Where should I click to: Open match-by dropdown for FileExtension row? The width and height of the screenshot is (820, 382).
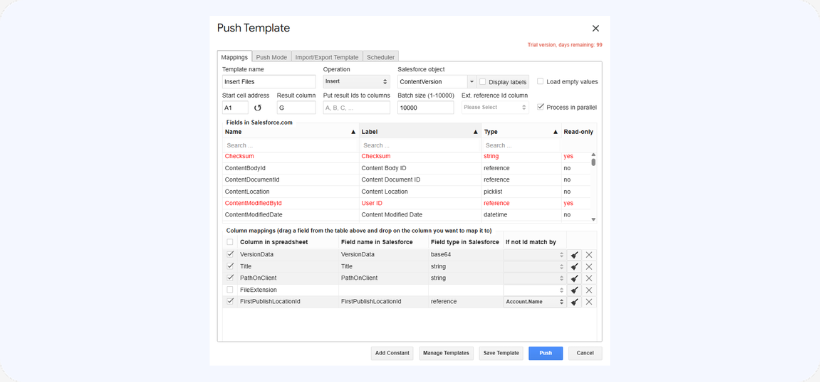(x=534, y=290)
